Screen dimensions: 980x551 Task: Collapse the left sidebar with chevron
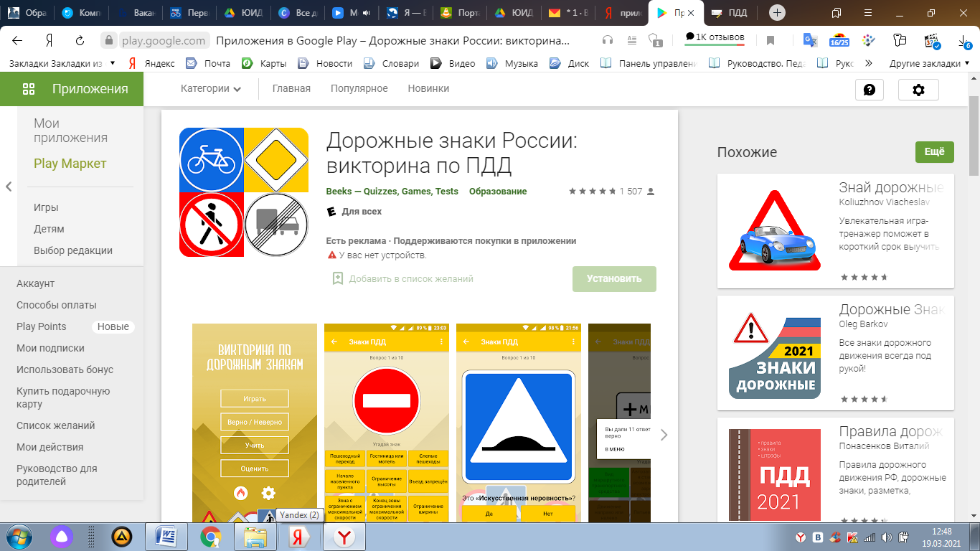[9, 187]
